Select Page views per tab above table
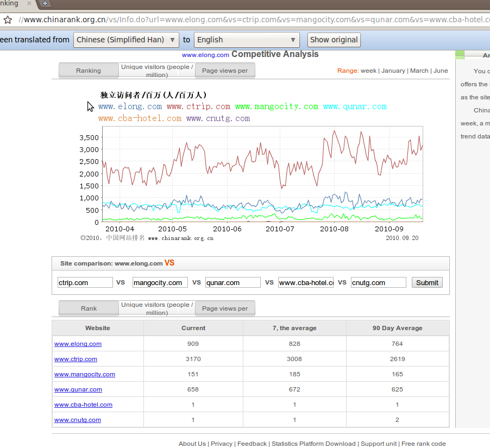The image size is (490, 448). (x=225, y=308)
